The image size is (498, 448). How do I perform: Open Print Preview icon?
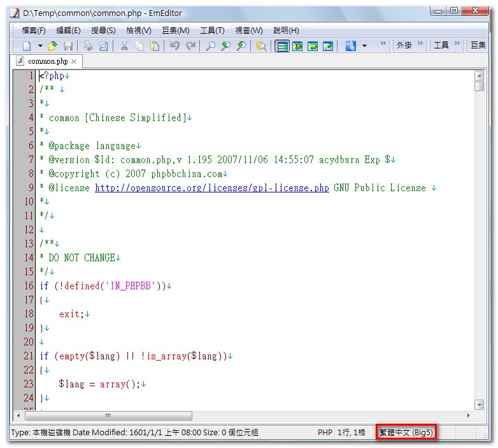coord(104,46)
